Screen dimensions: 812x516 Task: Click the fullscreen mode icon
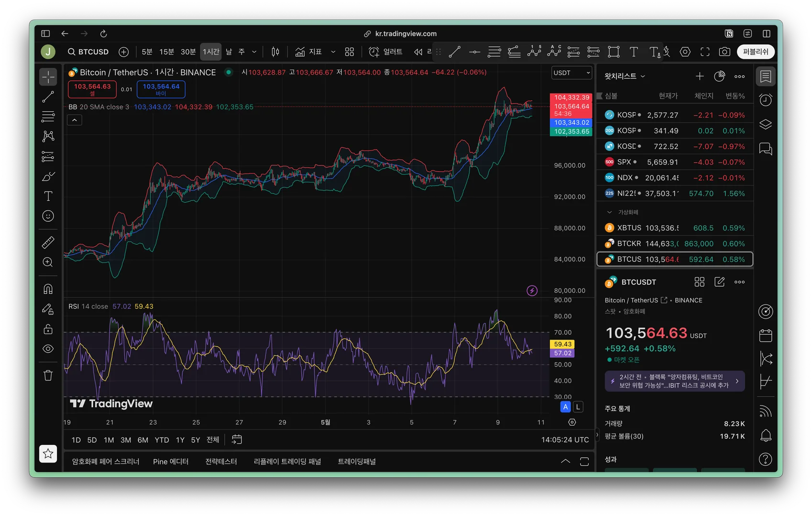[705, 52]
